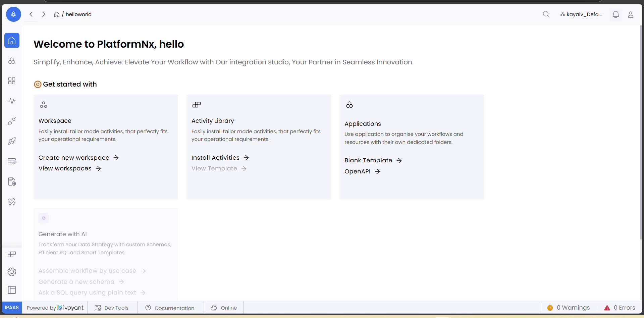Screen dimensions: 644x318
Task: Click the Activity Library card icon
Action: point(197,105)
